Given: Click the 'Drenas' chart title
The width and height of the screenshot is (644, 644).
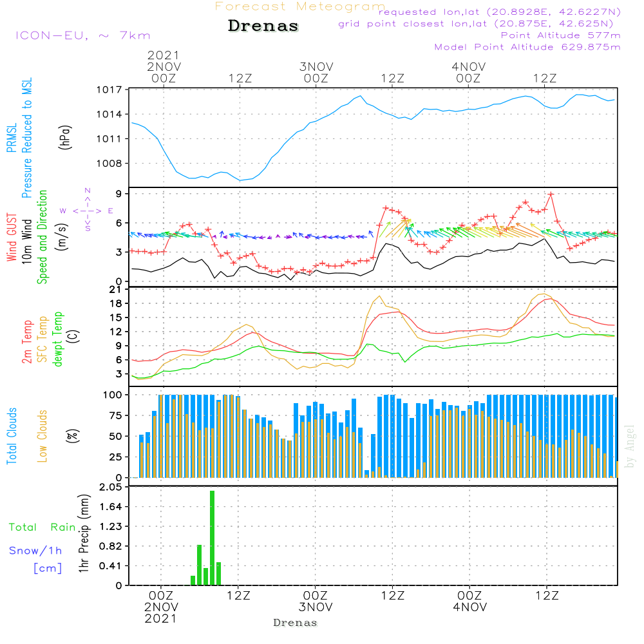Looking at the screenshot, I should (x=263, y=26).
